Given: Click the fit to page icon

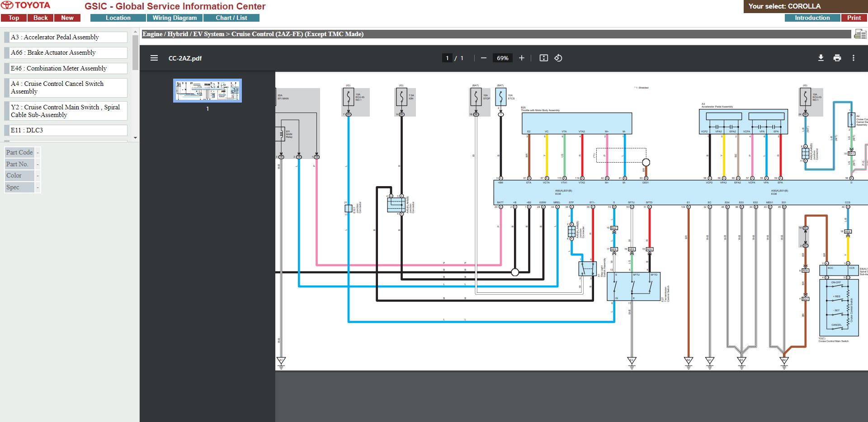Looking at the screenshot, I should (544, 58).
